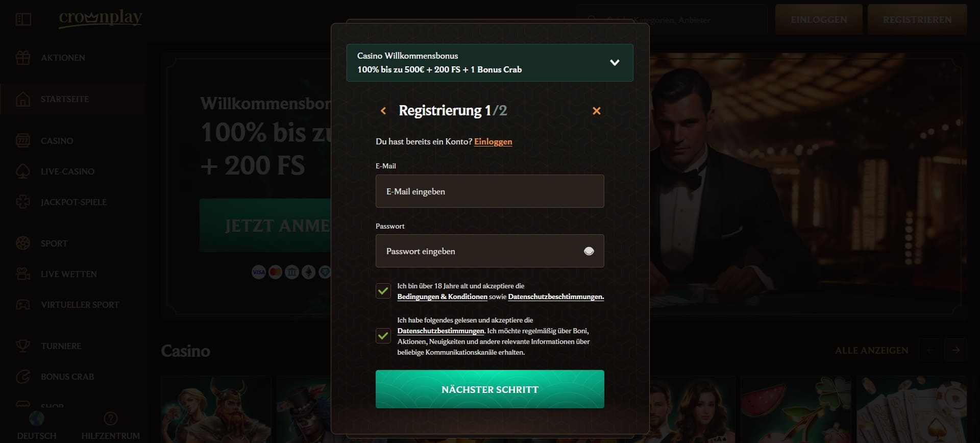This screenshot has width=980, height=443.
Task: Click the Startseite home icon
Action: tap(23, 99)
